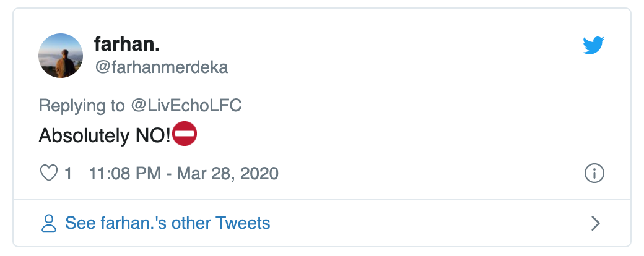Click the "Mar 28, 2020" date

tap(227, 173)
